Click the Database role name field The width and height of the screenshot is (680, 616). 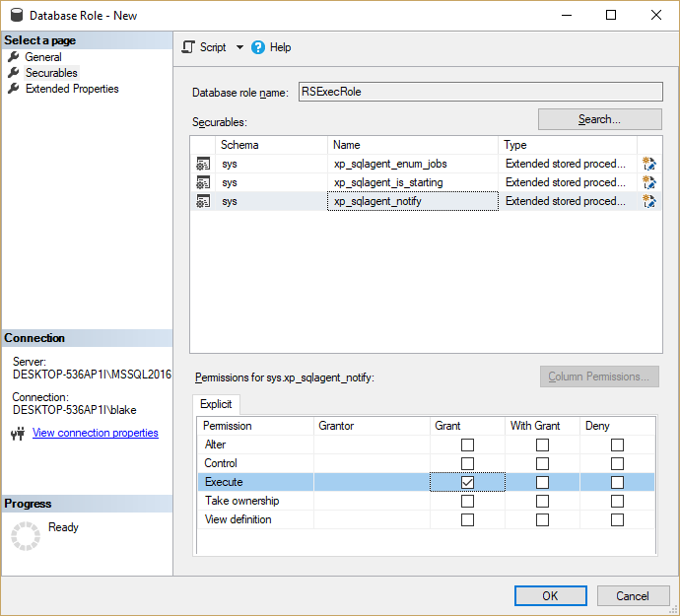(x=478, y=92)
